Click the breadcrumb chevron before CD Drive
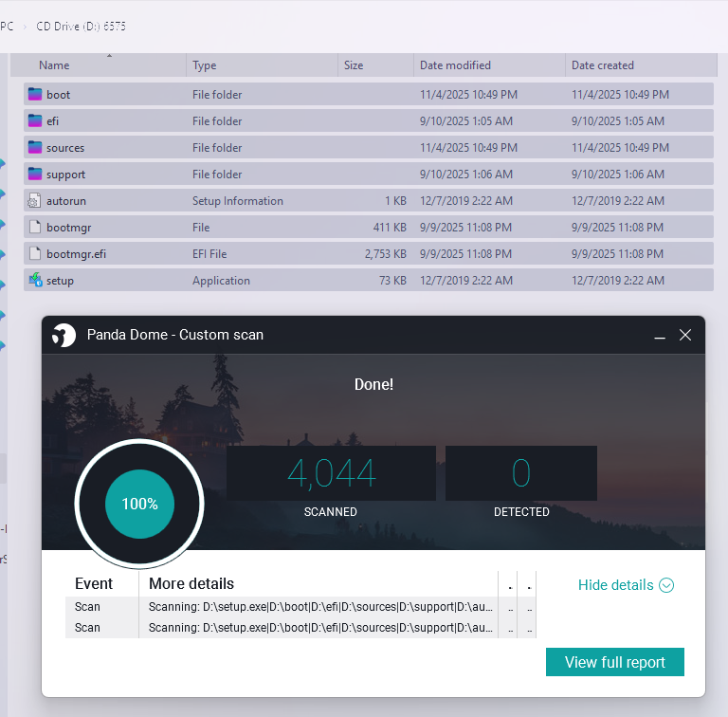Screen dimensions: 728x717 [x=25, y=27]
